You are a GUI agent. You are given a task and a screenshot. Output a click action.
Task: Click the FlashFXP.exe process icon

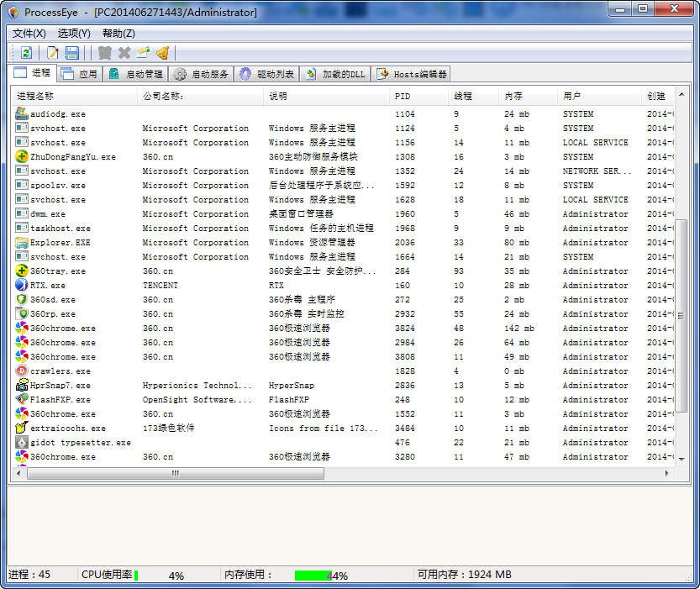pos(22,399)
